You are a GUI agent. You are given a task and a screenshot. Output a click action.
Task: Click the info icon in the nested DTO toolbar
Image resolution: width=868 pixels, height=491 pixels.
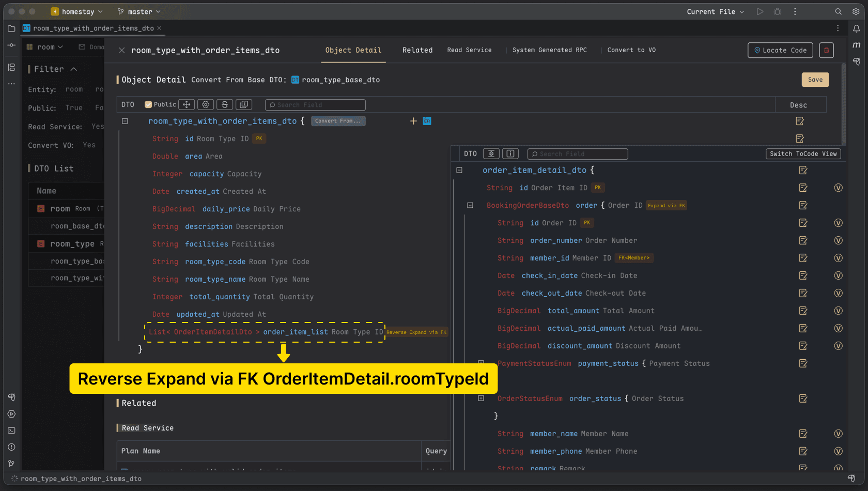510,154
